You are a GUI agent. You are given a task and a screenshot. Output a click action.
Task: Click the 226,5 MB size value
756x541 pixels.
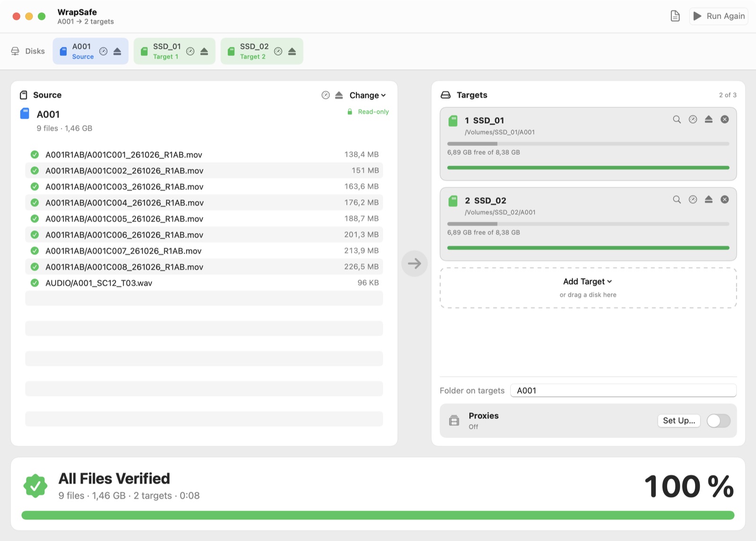(361, 267)
